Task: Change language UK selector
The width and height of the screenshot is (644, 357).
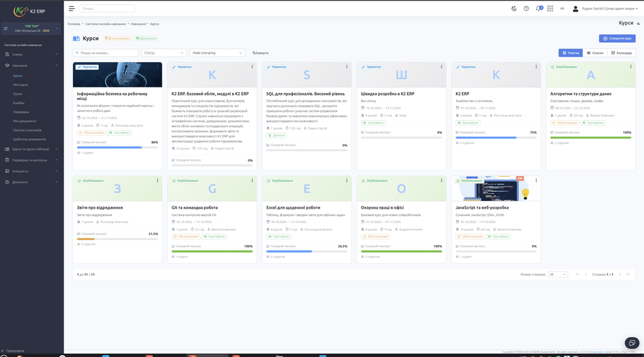Action: [562, 8]
